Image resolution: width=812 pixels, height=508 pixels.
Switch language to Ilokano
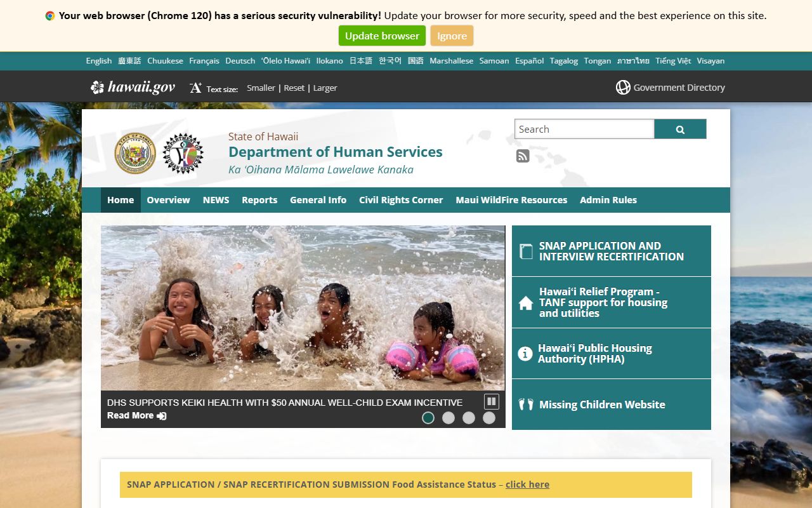pos(330,61)
